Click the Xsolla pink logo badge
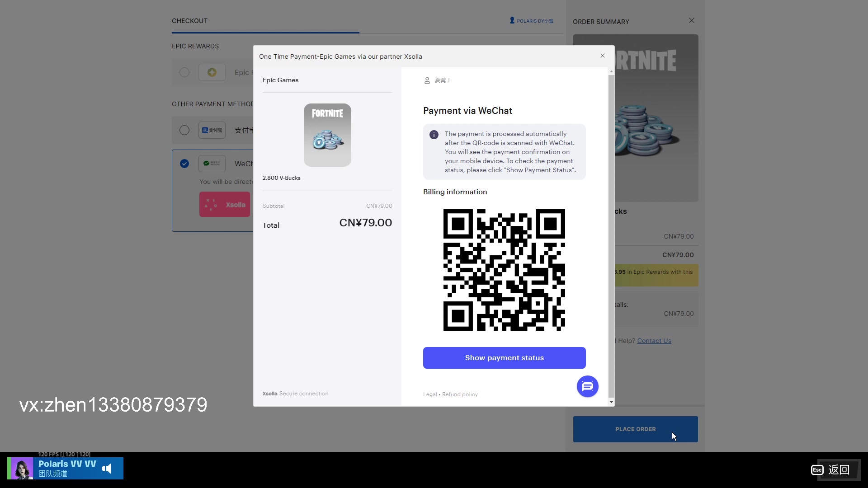868x488 pixels. [x=225, y=204]
